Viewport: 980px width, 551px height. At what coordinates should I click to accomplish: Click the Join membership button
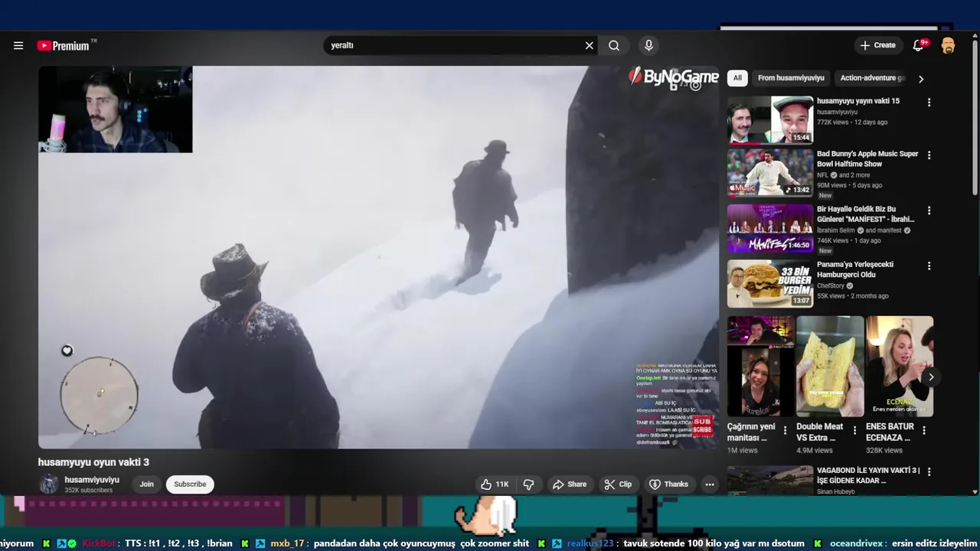146,484
